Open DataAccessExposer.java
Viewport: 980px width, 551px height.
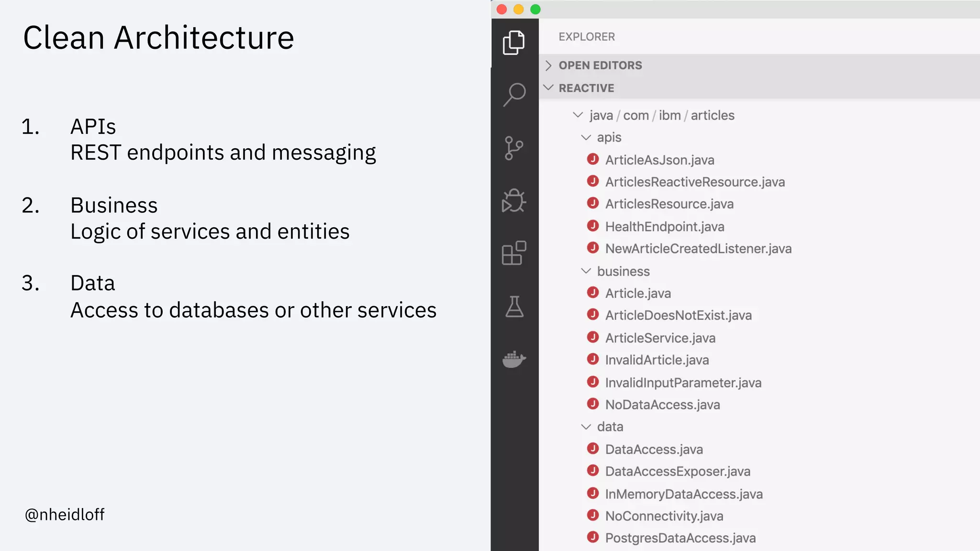coord(678,472)
